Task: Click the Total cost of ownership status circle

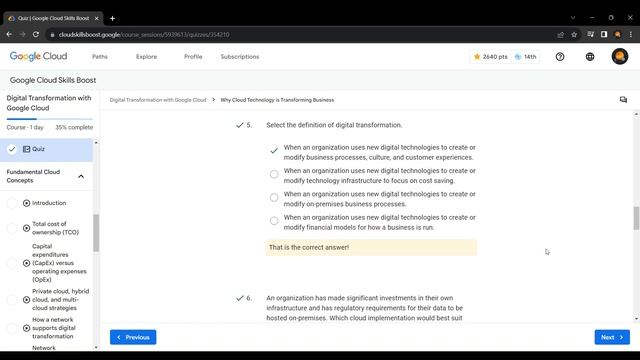Action: coord(12,228)
